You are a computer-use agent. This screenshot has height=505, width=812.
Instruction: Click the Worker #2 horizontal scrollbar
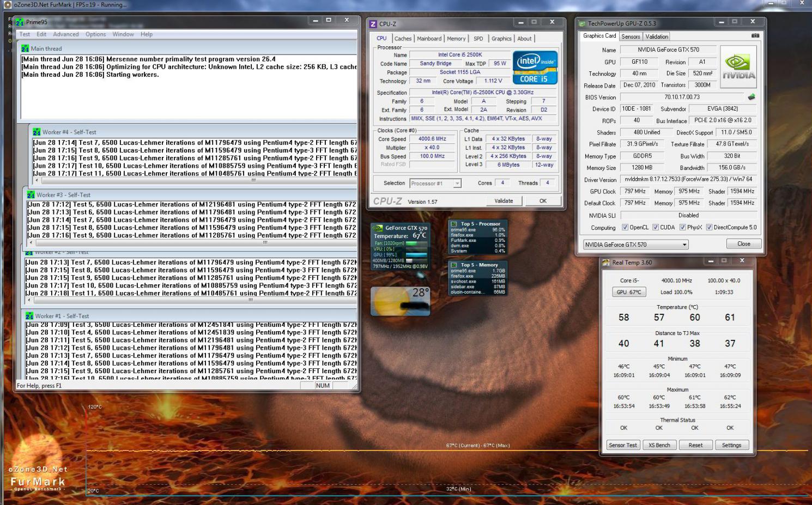[191, 300]
